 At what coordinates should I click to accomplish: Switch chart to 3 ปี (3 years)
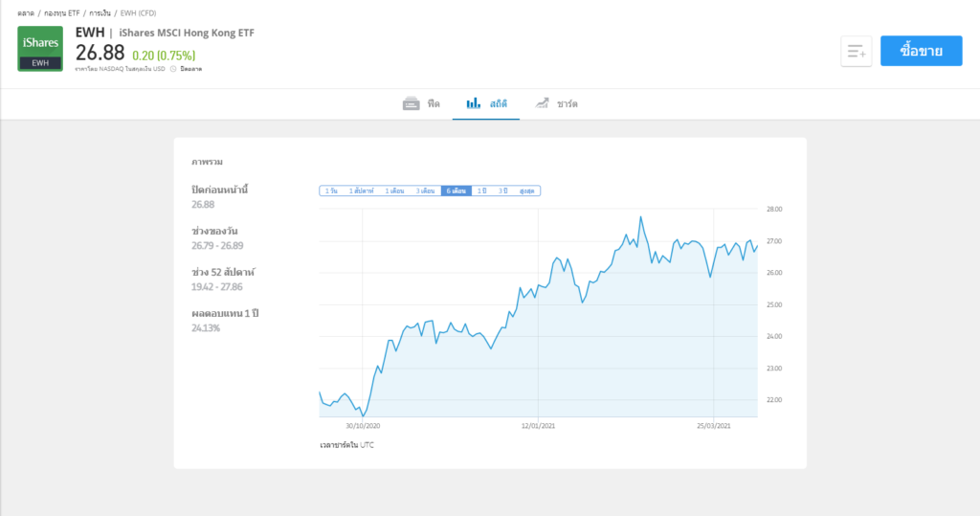point(502,191)
